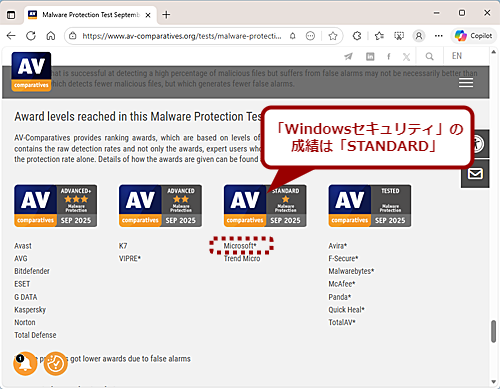Select F-Secure* under TESTED

pos(343,259)
